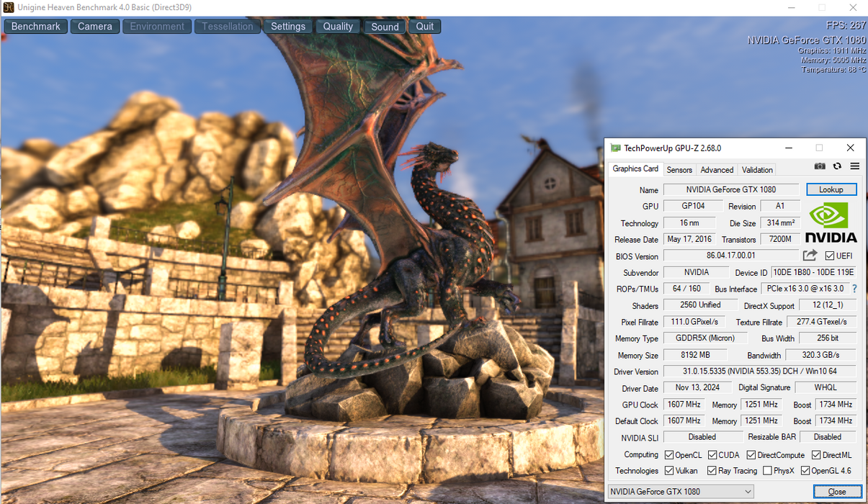This screenshot has width=868, height=504.
Task: Click the Device ID field
Action: (x=813, y=272)
